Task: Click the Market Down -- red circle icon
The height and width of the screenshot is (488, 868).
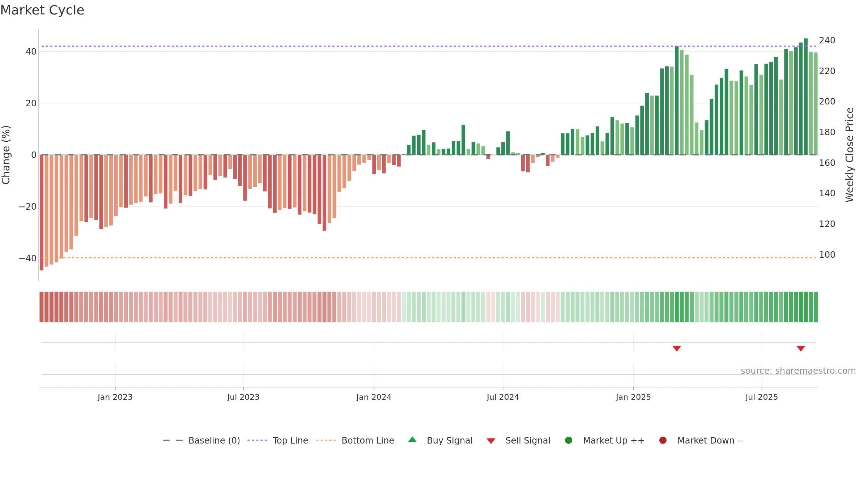Action: [x=663, y=440]
